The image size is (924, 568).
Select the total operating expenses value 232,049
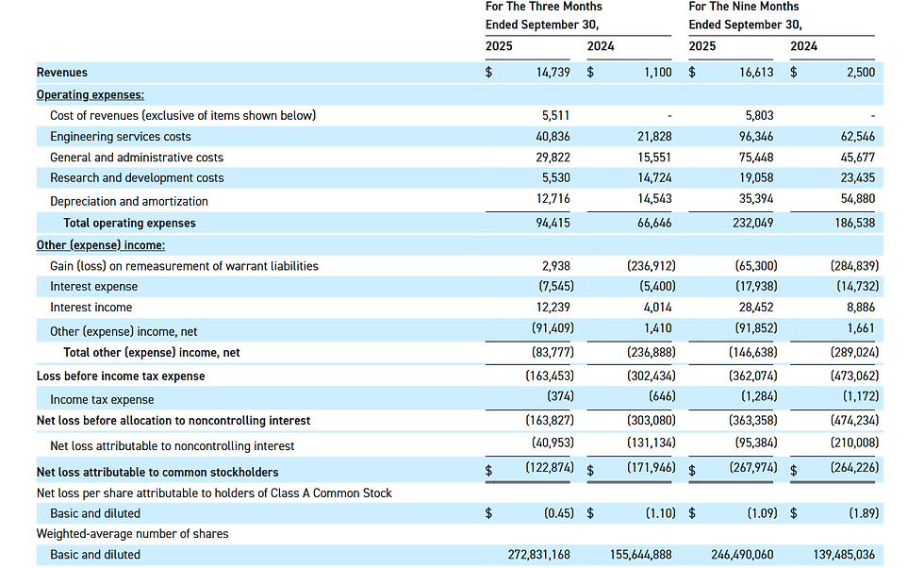[x=753, y=223]
